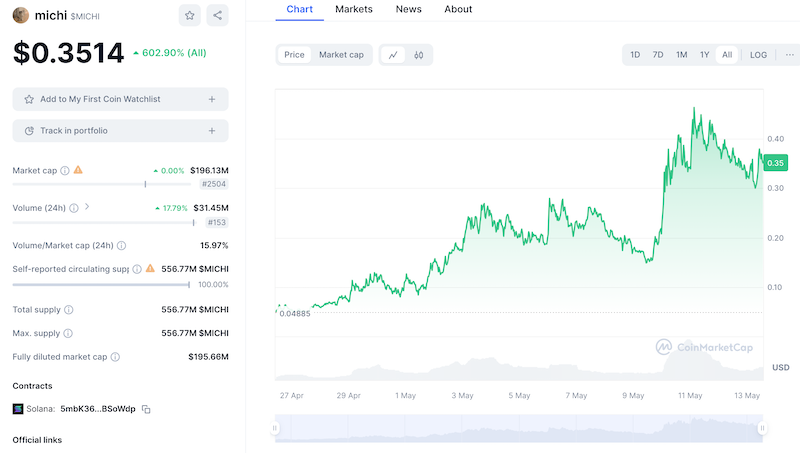Click the Contracts heading
Viewport: 800px width, 453px height.
[33, 386]
